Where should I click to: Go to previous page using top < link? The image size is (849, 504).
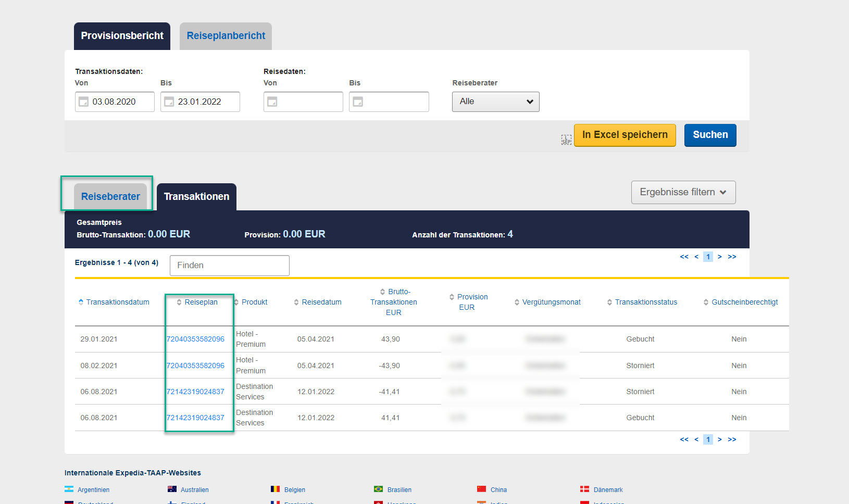(696, 257)
